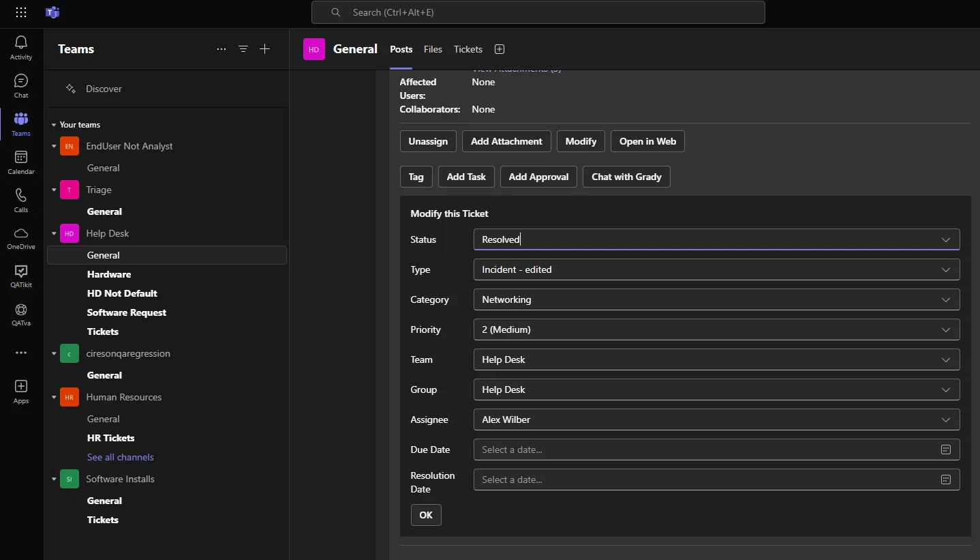Open Teams panel more options ellipsis
Image resolution: width=980 pixels, height=560 pixels.
(221, 49)
